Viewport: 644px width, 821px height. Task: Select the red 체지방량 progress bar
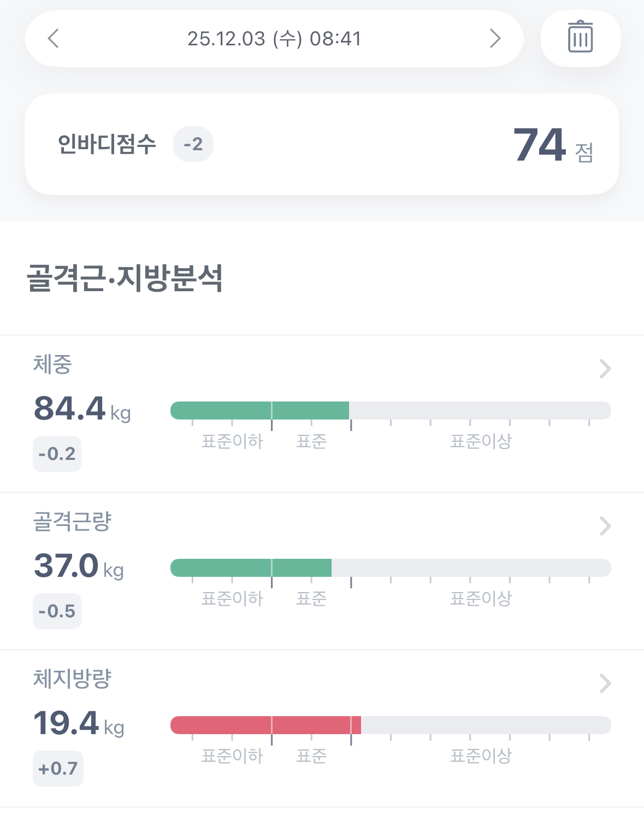tap(265, 725)
